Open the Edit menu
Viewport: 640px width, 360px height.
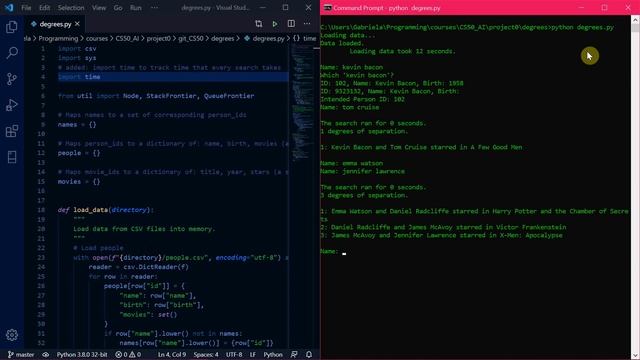pos(44,8)
